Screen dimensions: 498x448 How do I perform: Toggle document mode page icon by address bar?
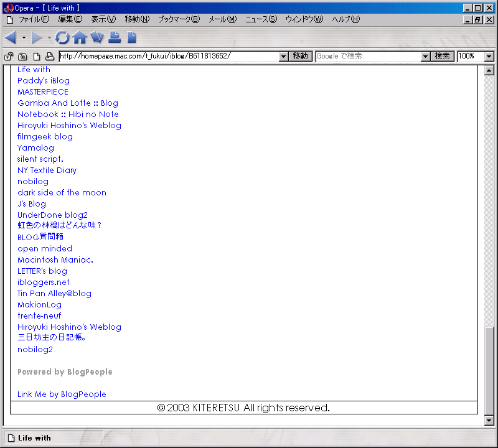click(x=37, y=57)
